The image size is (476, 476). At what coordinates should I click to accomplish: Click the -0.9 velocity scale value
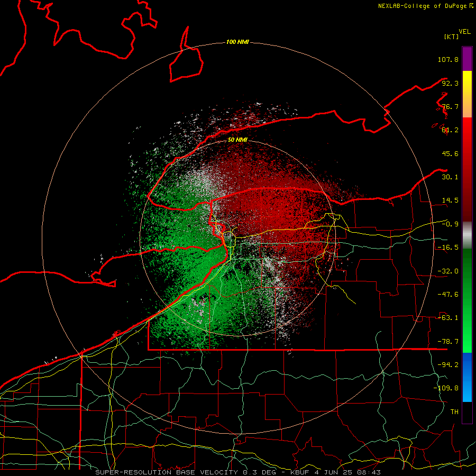point(450,224)
